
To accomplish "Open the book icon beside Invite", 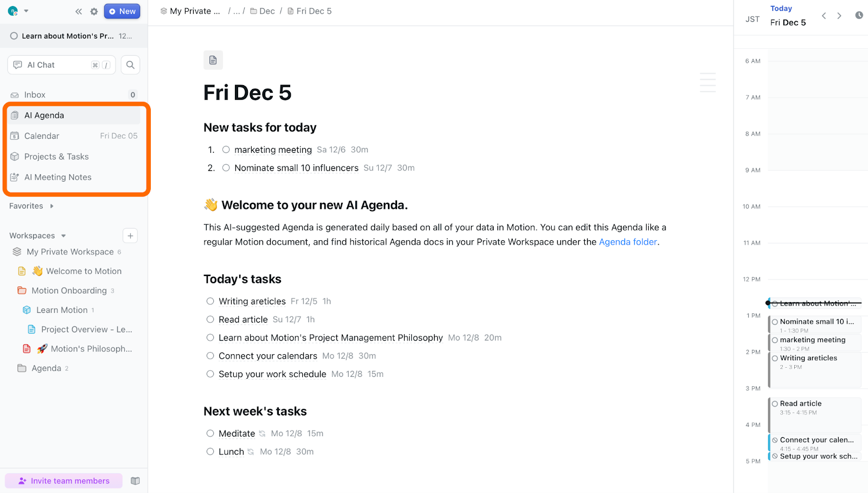I will tap(136, 481).
